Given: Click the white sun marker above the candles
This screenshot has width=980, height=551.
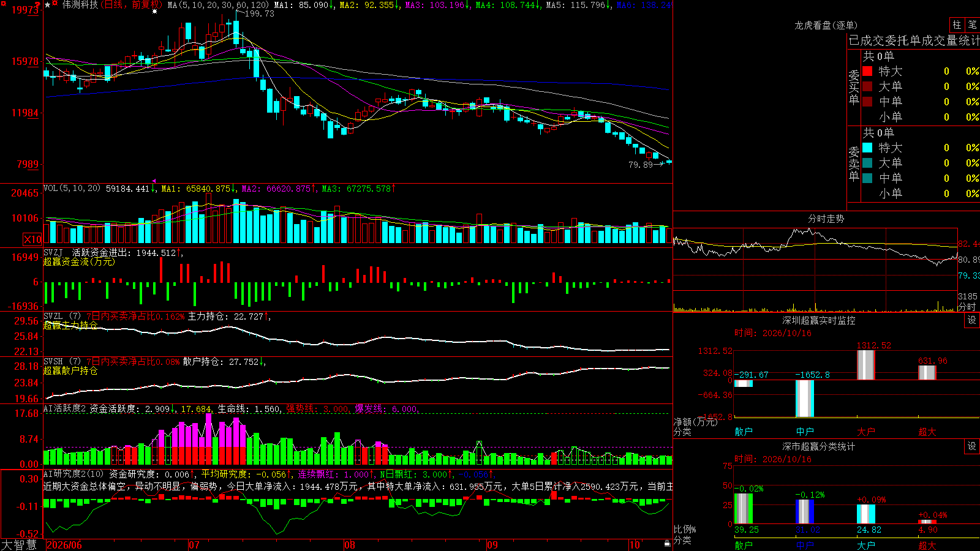Looking at the screenshot, I should coord(154,12).
